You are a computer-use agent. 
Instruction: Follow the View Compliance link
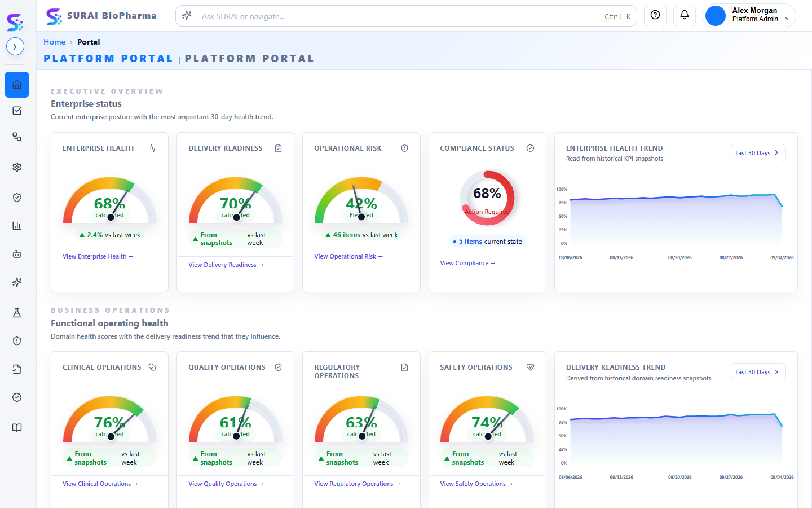468,263
